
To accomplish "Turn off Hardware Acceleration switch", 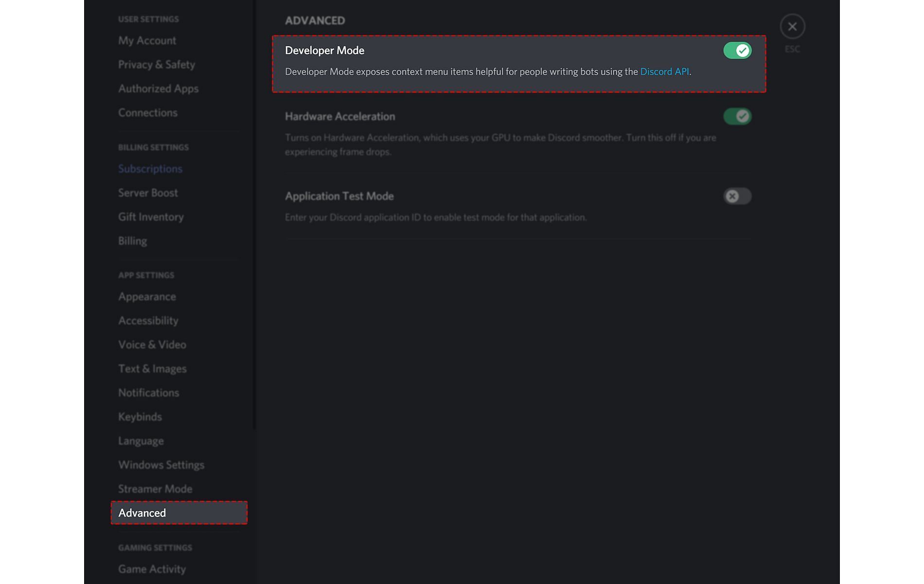I will point(737,116).
